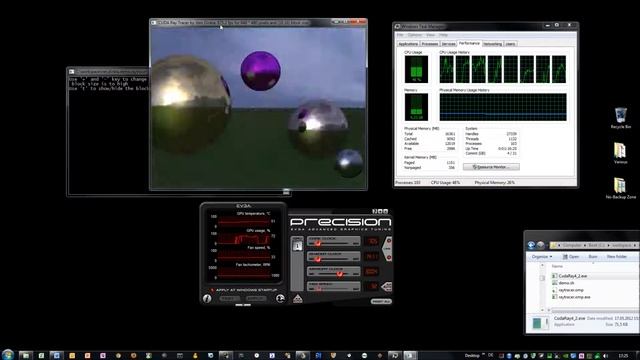Switch to the Users tab
This screenshot has height=360, width=640.
(511, 44)
